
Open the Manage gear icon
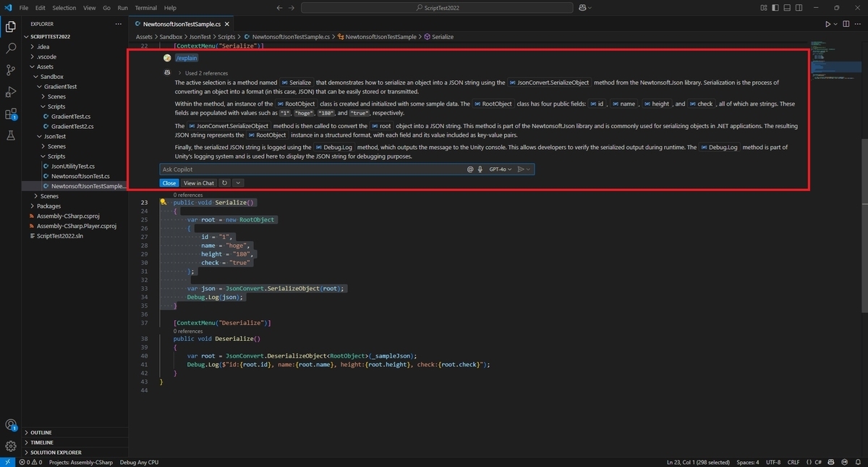[11, 446]
